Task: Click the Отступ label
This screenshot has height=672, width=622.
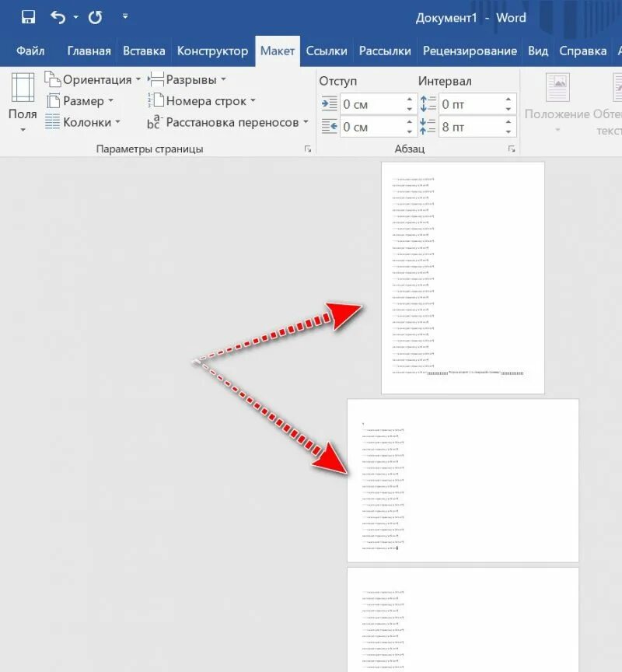Action: (337, 81)
